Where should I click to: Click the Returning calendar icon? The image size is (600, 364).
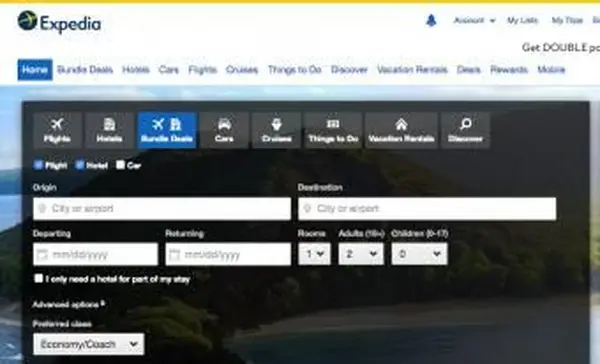pos(174,254)
